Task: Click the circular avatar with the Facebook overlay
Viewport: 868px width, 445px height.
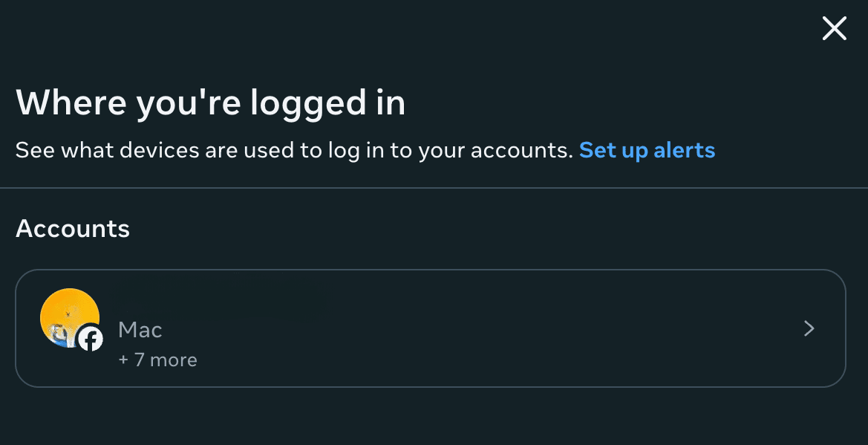Action: point(70,317)
